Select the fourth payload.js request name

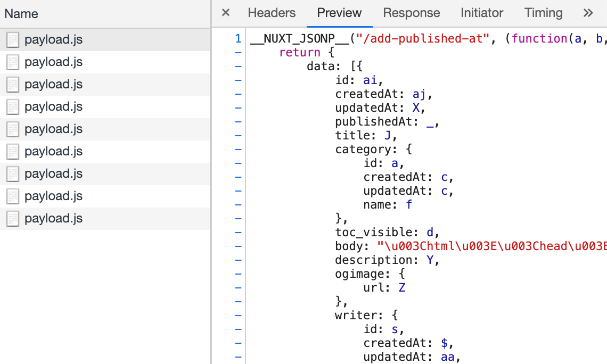pyautogui.click(x=53, y=107)
